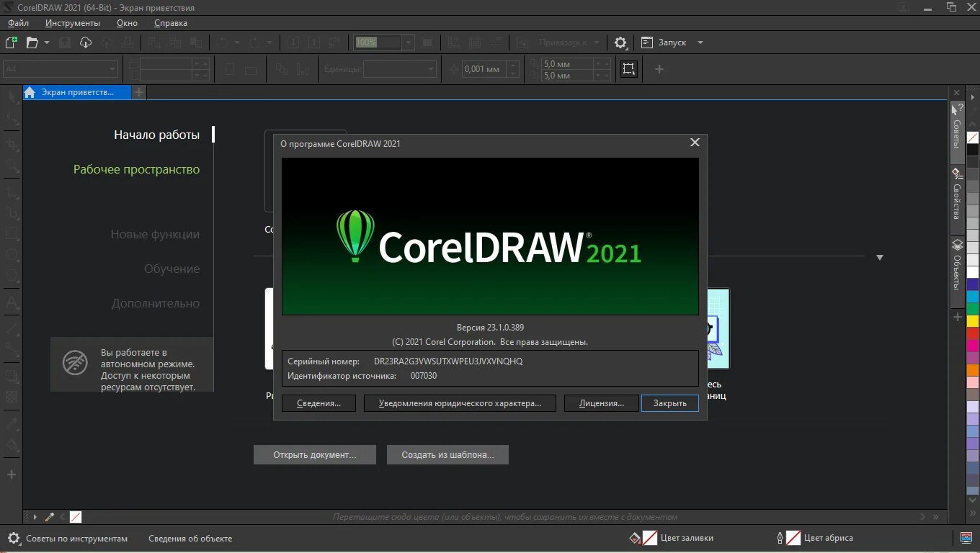The width and height of the screenshot is (980, 553).
Task: Select the Crop tool in toolbox
Action: click(x=12, y=144)
